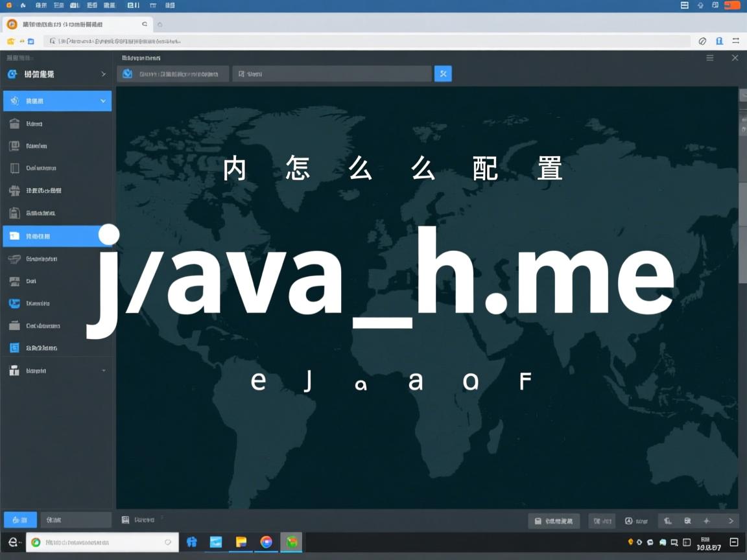
Task: Open the compass navigation icon in the bottom toolbar
Action: tap(706, 520)
